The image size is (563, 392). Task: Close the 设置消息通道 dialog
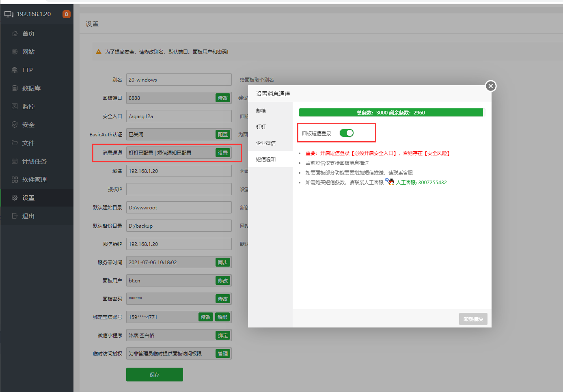[491, 86]
